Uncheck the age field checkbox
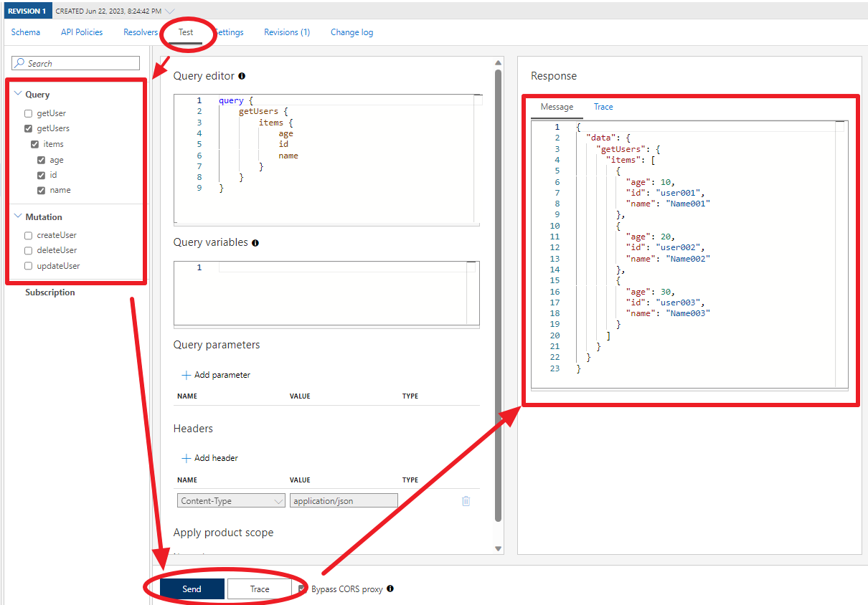The height and width of the screenshot is (605, 868). click(x=42, y=160)
